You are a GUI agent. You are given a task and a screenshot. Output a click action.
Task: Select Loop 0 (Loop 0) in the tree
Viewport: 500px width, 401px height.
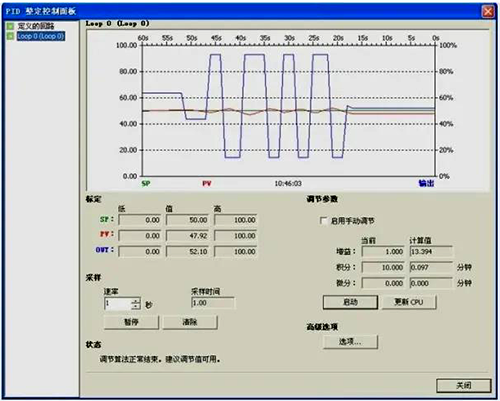[41, 36]
